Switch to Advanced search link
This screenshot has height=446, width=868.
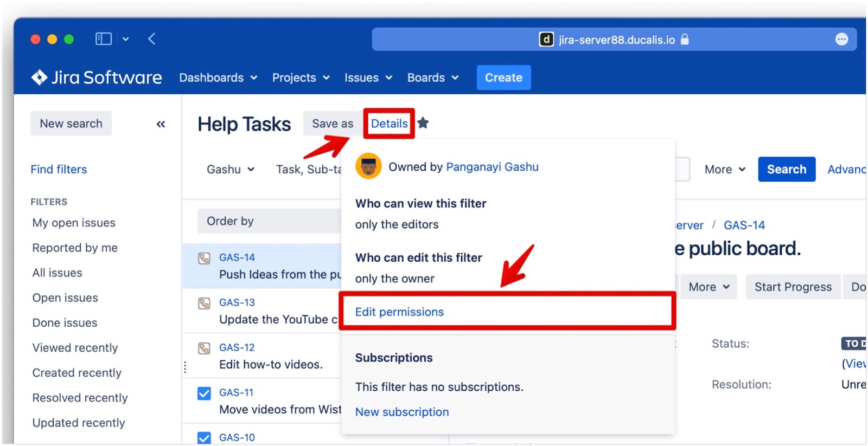(846, 170)
